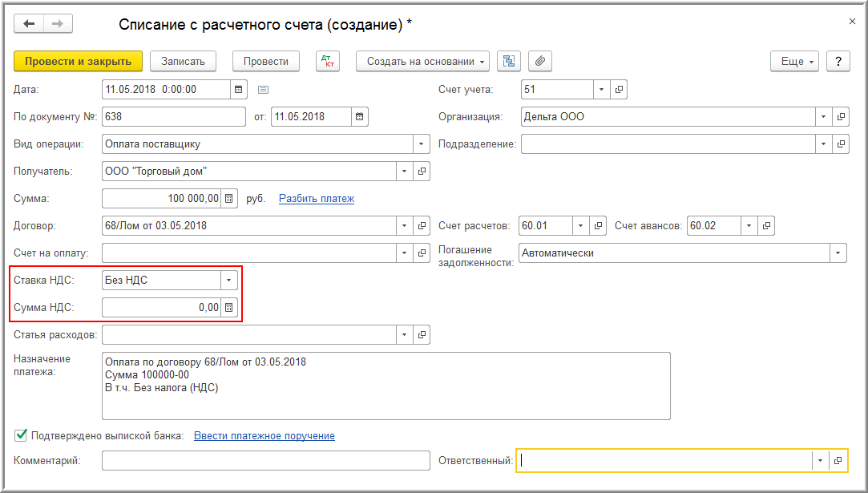The height and width of the screenshot is (493, 868).
Task: Open the document structure icon
Action: pos(508,61)
